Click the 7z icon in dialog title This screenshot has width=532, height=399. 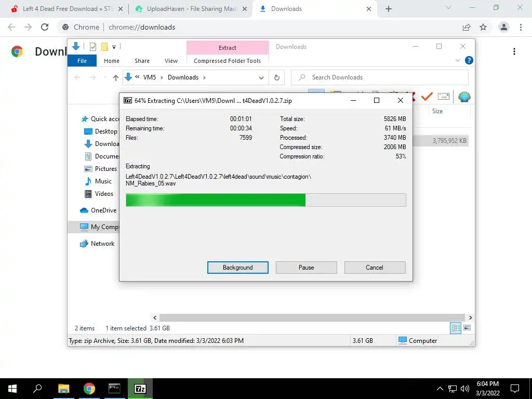(128, 100)
